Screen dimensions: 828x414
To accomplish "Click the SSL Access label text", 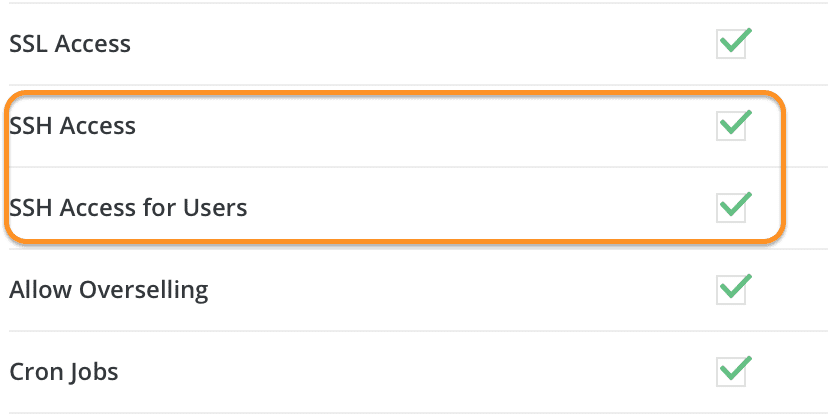I will click(70, 45).
